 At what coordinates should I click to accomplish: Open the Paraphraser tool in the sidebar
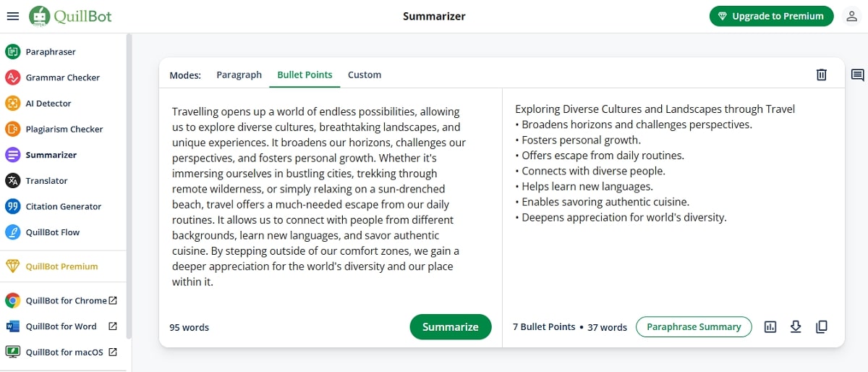point(51,51)
